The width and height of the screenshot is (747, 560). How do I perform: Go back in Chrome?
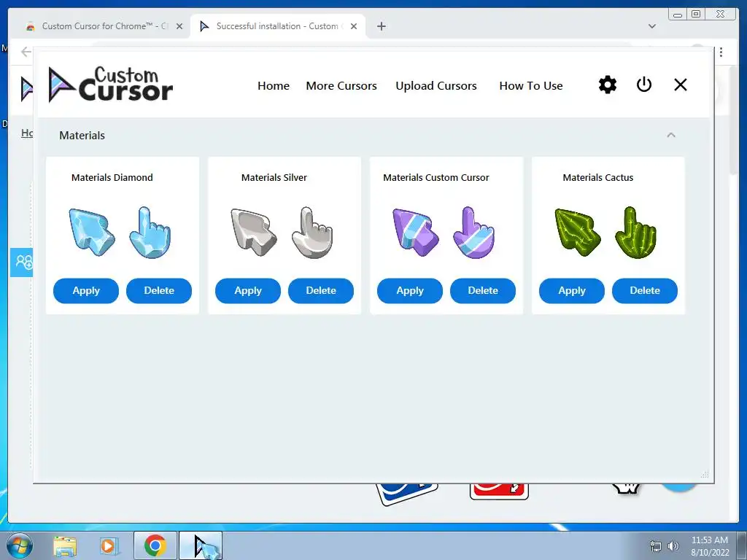(26, 52)
